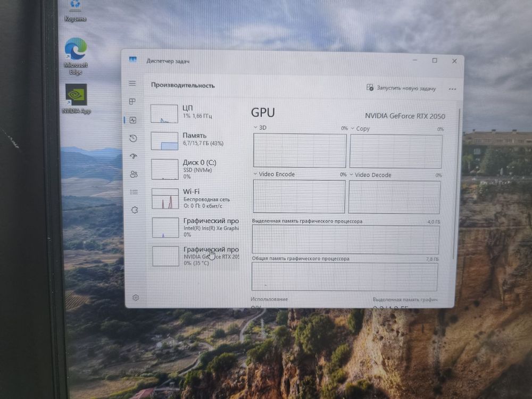
Task: Click the 4,0 ГБ dedicated memory value
Action: coord(434,222)
